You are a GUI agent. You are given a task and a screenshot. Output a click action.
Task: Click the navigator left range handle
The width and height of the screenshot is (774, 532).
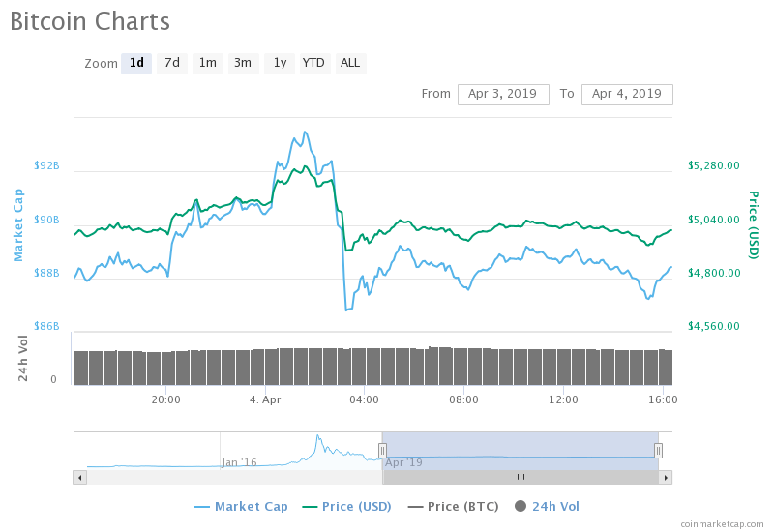click(382, 450)
